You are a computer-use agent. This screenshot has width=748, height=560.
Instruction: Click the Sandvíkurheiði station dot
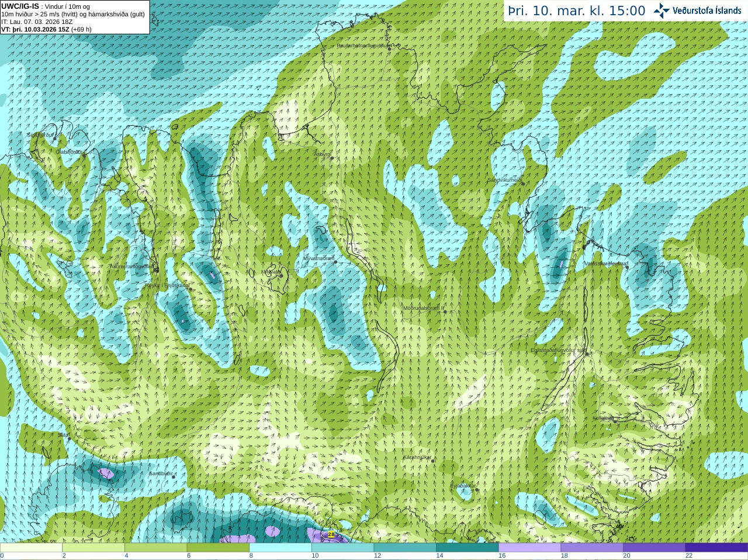(523, 184)
